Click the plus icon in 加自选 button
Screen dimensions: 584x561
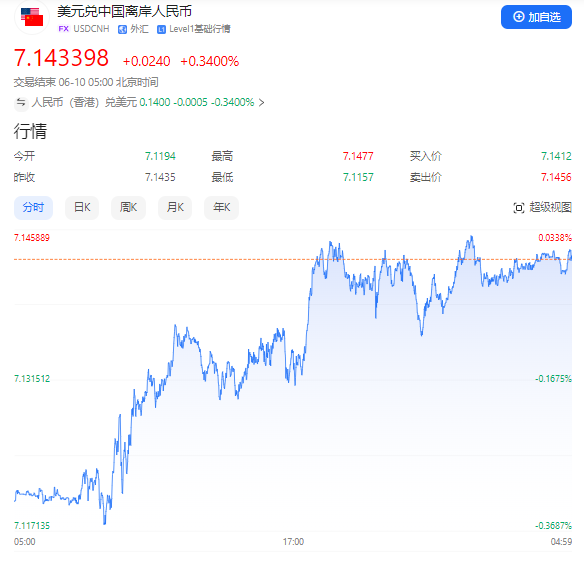coord(518,17)
